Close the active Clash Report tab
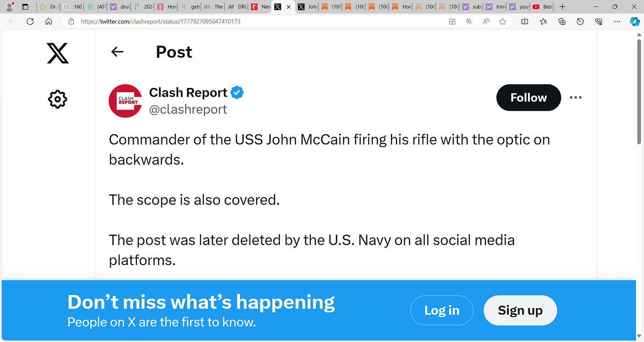This screenshot has width=644, height=342. (x=288, y=7)
